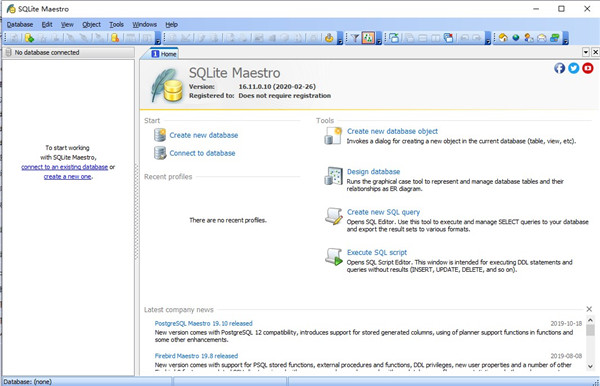Viewport: 600px width, 386px height.
Task: Click the explorer icon beside No database connected
Action: coord(8,52)
